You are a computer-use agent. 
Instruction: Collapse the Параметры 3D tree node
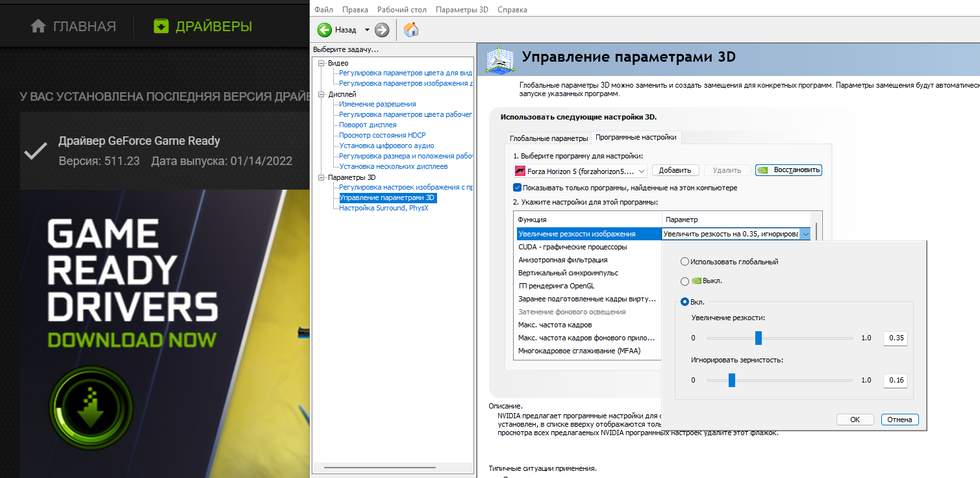pos(321,177)
